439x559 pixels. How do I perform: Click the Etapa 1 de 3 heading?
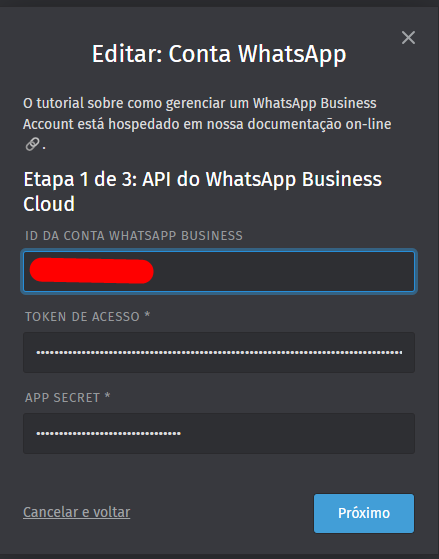tap(202, 191)
